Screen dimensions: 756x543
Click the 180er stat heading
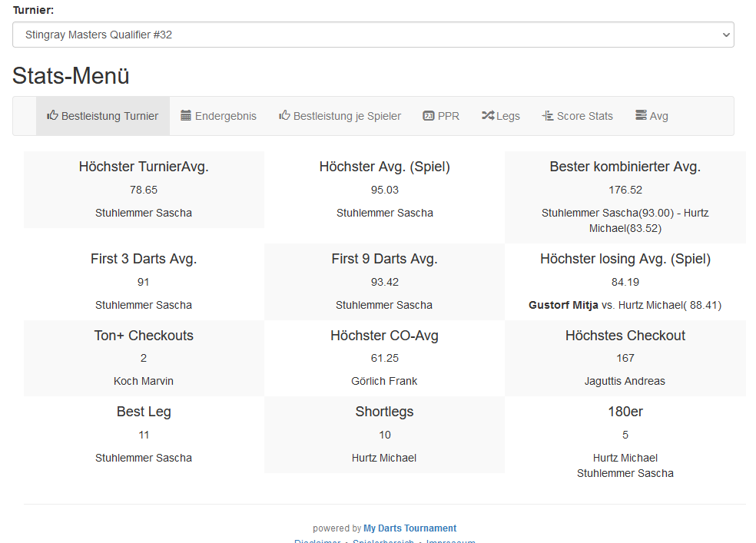coord(625,412)
